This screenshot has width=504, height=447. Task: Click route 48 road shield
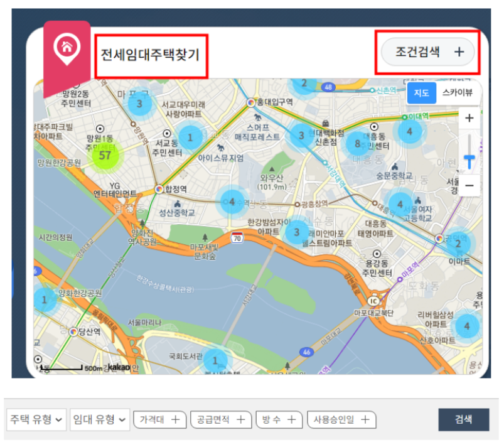coord(328,87)
